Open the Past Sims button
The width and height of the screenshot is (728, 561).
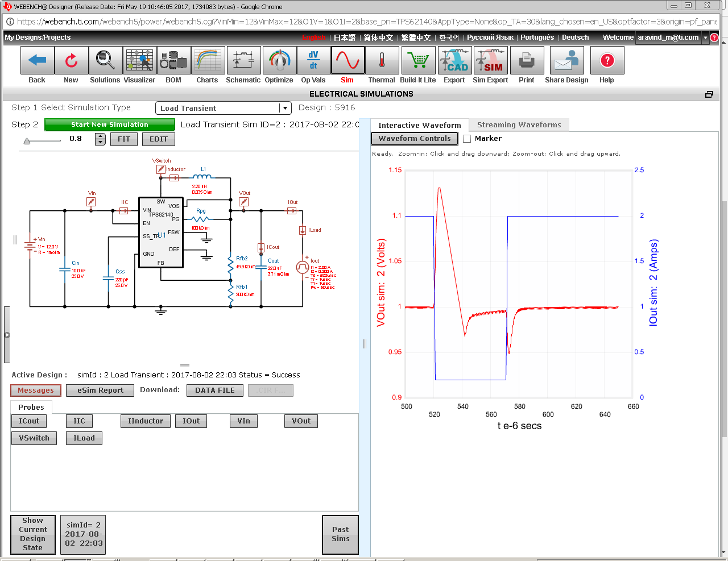[341, 534]
